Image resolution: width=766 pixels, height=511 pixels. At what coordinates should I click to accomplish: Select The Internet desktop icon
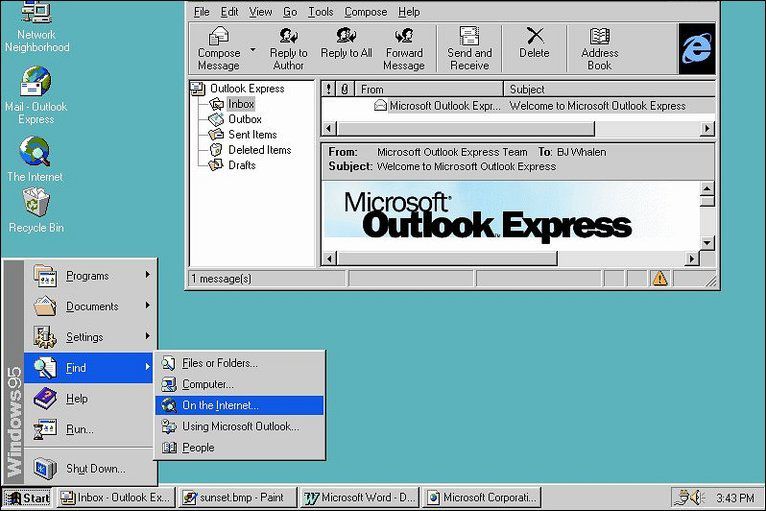tap(35, 159)
